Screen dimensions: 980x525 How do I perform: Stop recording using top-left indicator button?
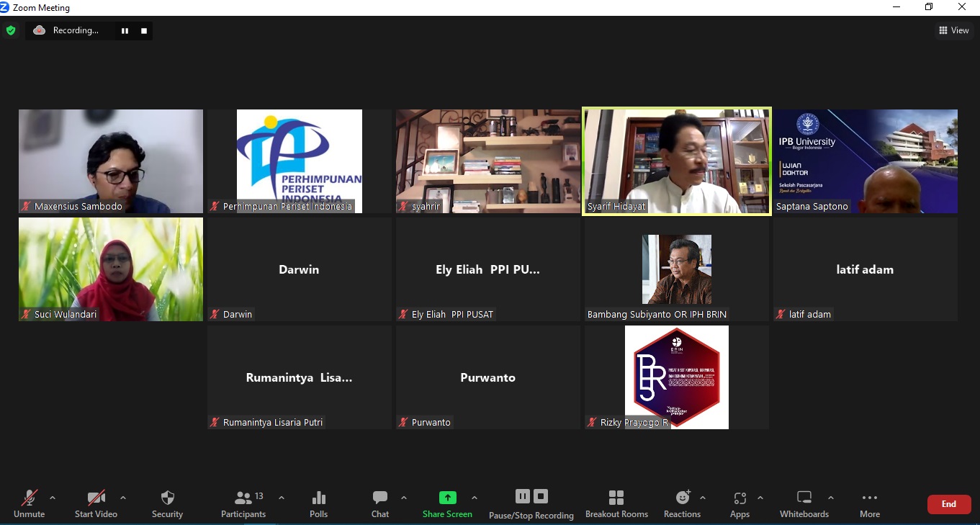(x=144, y=30)
